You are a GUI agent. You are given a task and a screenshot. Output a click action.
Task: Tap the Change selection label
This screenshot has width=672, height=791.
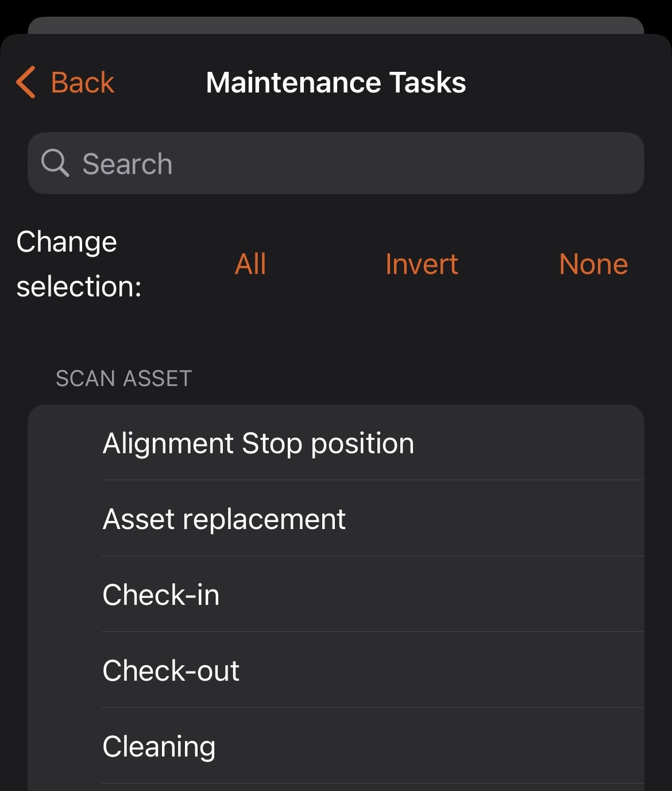tap(79, 264)
